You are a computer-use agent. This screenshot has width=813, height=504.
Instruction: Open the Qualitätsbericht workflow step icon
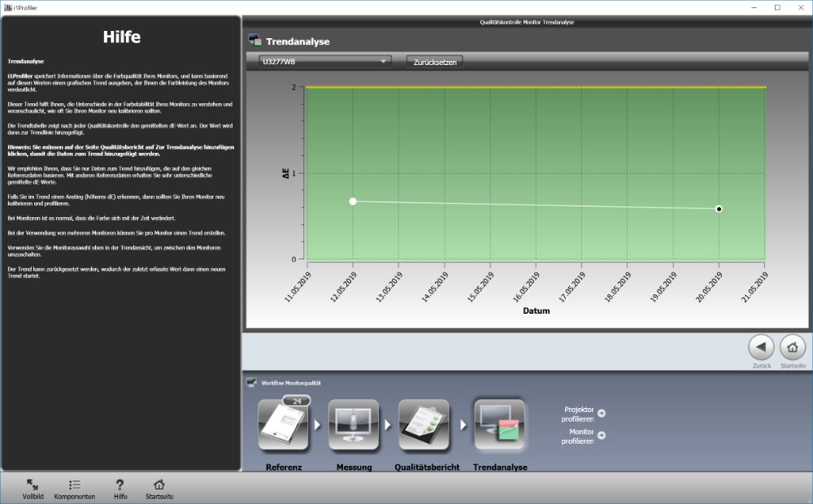[x=424, y=426]
